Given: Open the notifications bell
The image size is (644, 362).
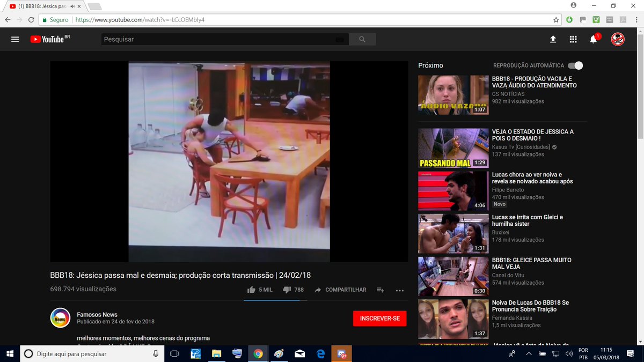Looking at the screenshot, I should click(593, 39).
